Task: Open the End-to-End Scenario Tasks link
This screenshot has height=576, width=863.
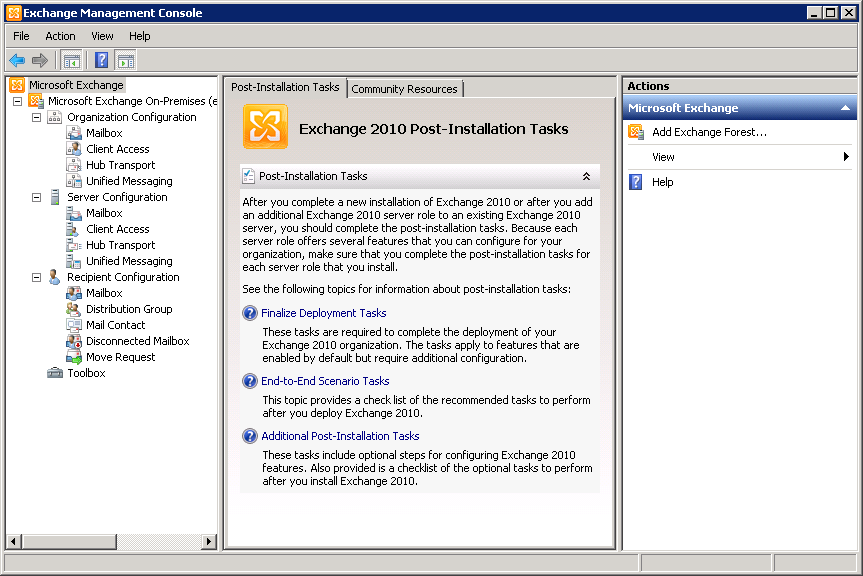Action: click(325, 381)
